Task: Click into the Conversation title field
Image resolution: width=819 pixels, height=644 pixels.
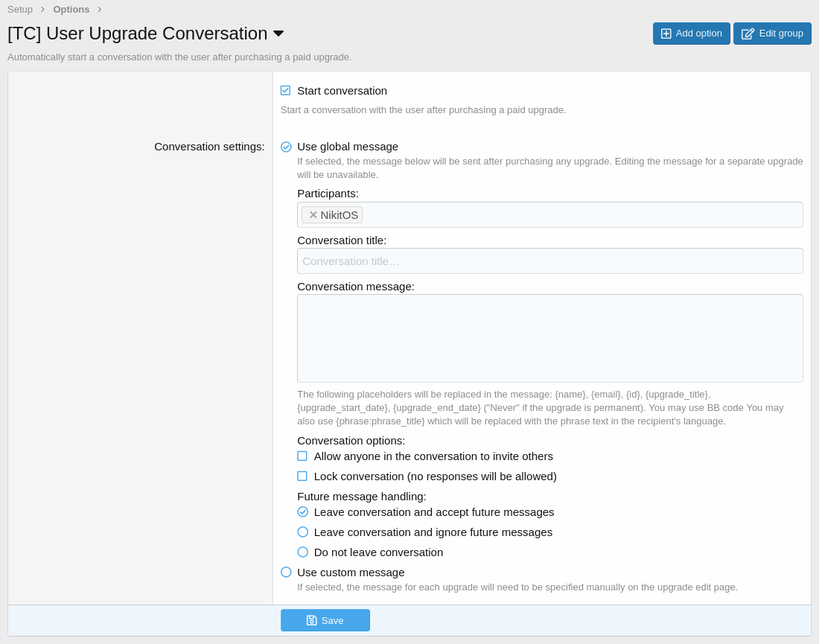Action: point(549,261)
